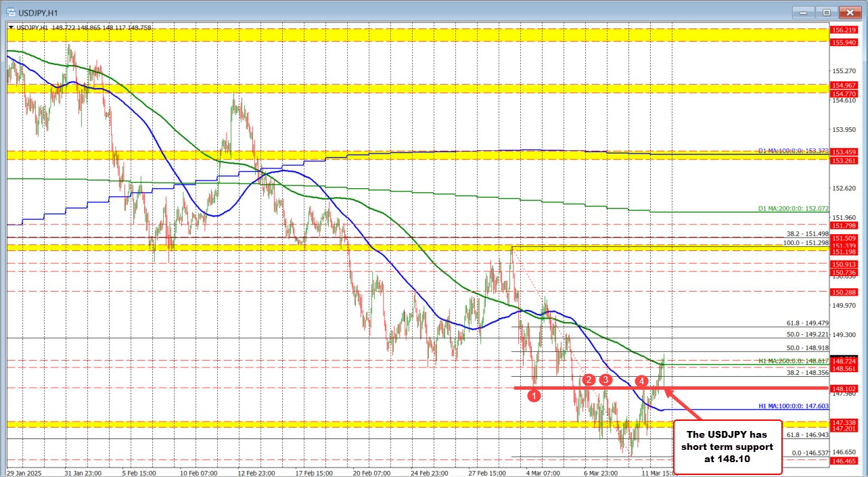Click the '155.270' price axis value
Viewport: 868px width, 477px height.
[x=843, y=70]
